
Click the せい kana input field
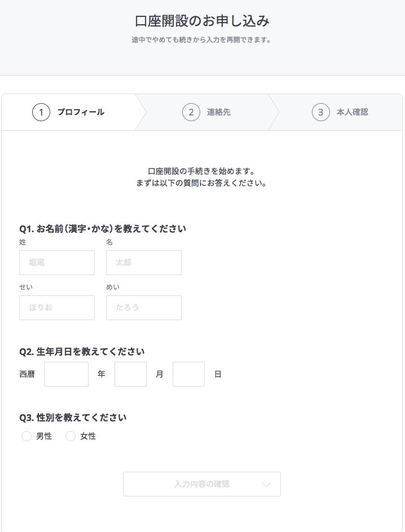pyautogui.click(x=57, y=308)
